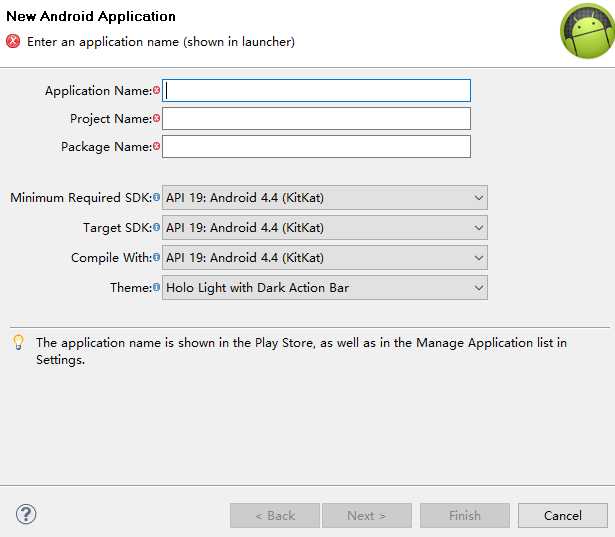Click the 'Enter an application name' error message

pyautogui.click(x=161, y=42)
